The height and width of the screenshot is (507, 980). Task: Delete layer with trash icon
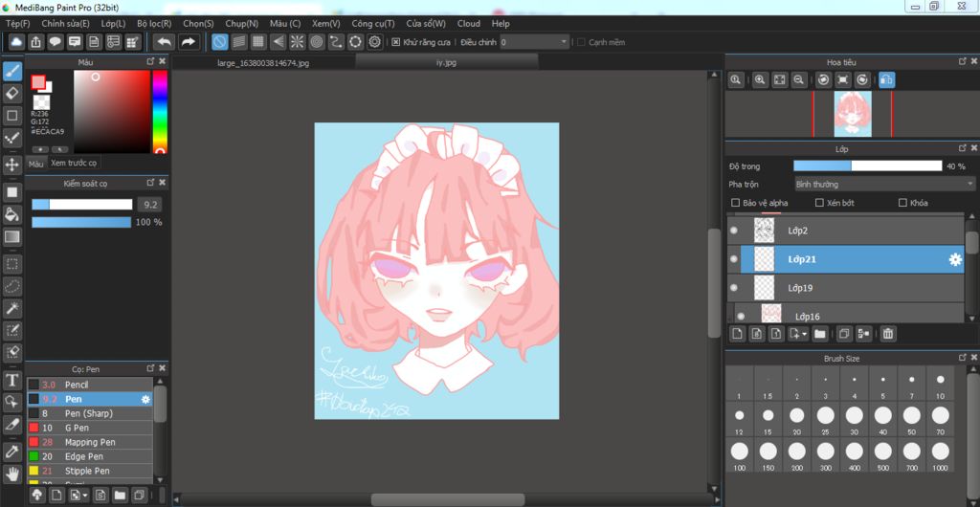[888, 334]
